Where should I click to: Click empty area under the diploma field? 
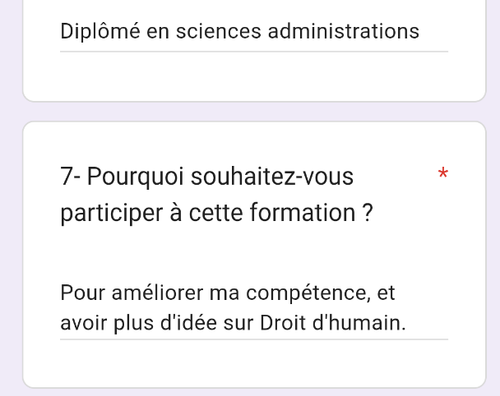click(x=254, y=76)
